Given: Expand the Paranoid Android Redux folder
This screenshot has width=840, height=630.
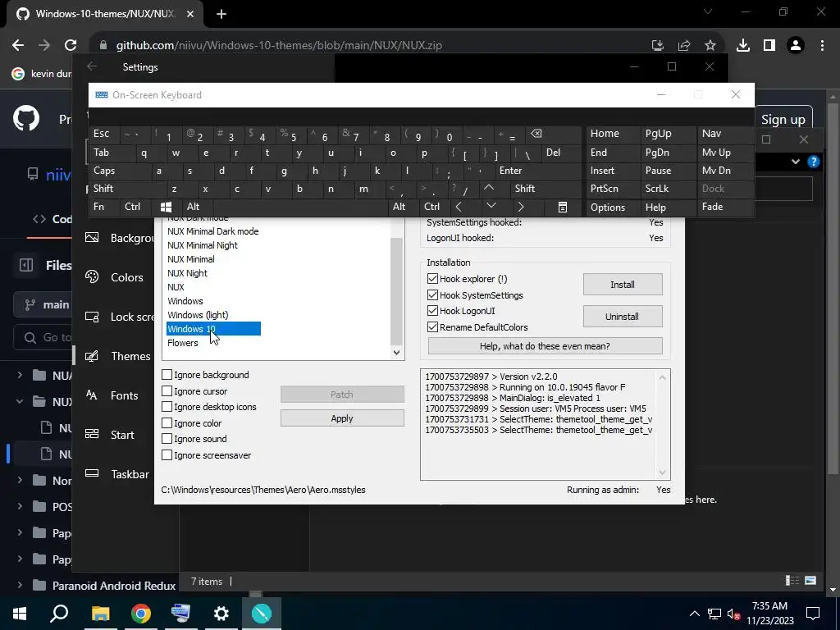Looking at the screenshot, I should coord(20,586).
